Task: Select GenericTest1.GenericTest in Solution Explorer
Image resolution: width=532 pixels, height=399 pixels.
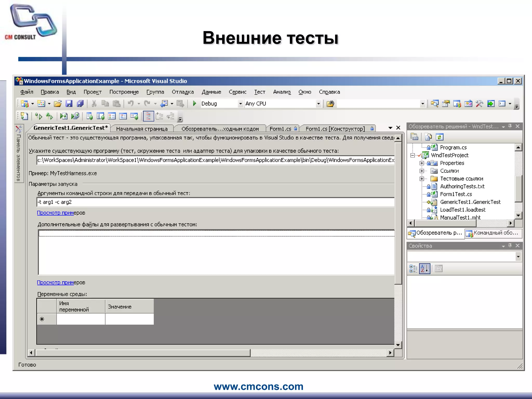Action: coord(470,202)
